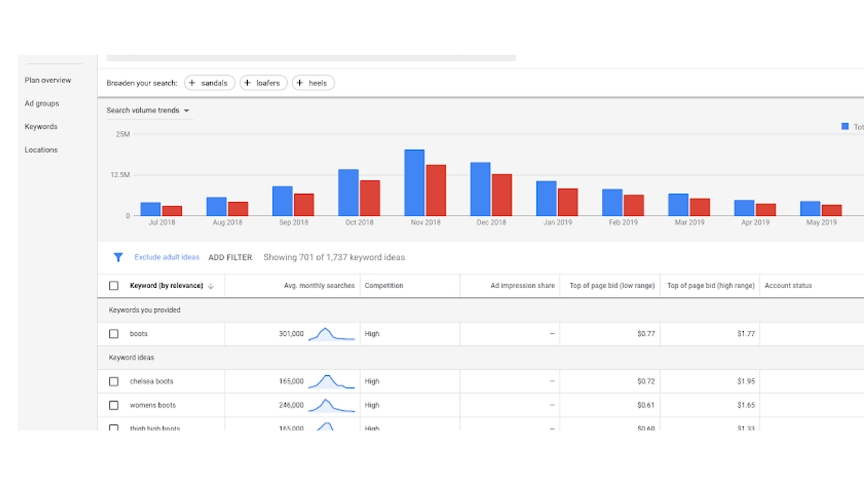Viewport: 864px width, 504px height.
Task: Click the womens boots trend sparkline
Action: (332, 405)
